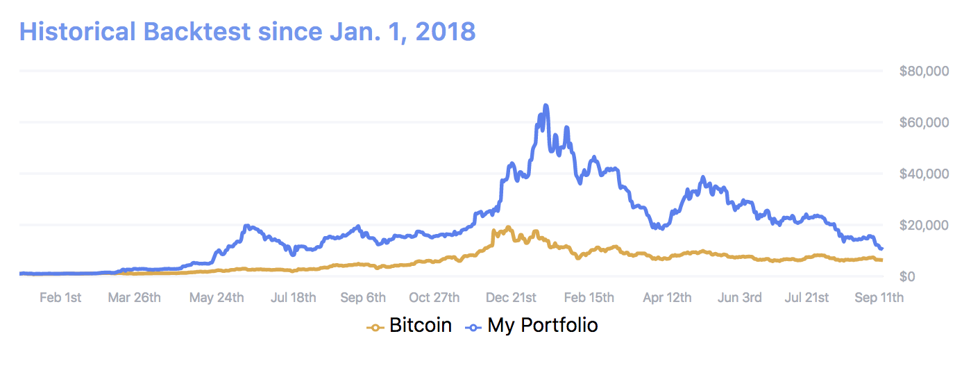
Task: Select the Sep 11th date label
Action: pyautogui.click(x=879, y=298)
